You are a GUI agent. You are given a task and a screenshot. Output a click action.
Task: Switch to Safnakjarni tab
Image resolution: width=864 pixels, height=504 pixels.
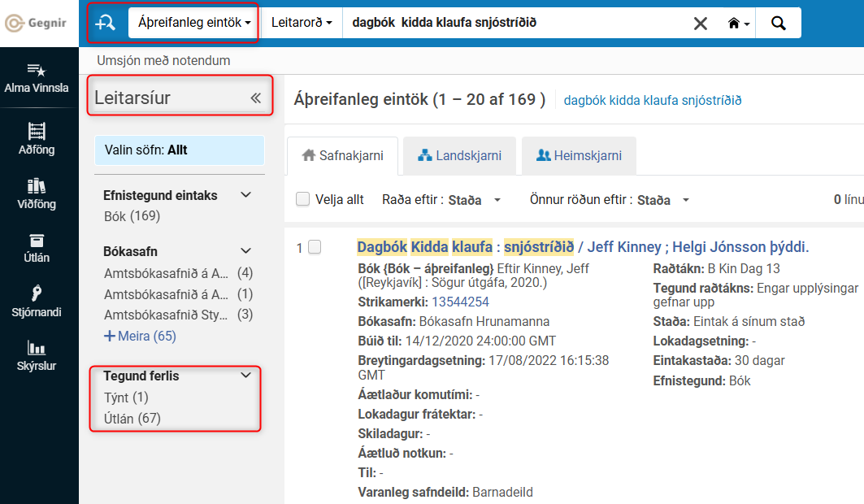(x=343, y=156)
